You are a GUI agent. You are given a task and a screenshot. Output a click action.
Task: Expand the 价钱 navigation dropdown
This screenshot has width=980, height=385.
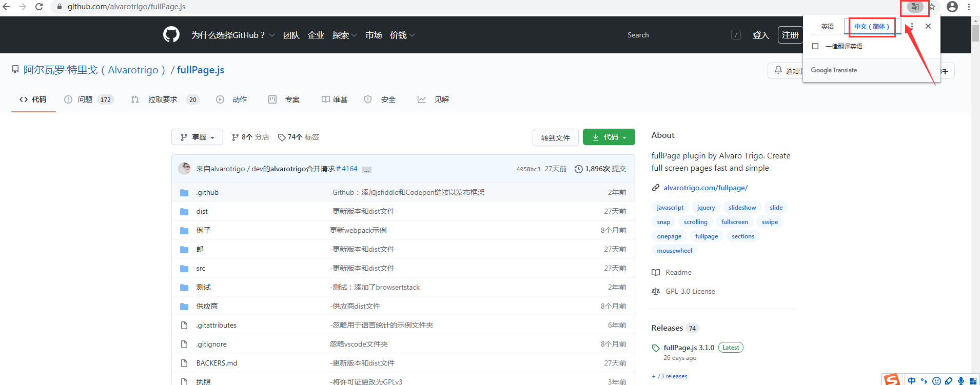[x=402, y=35]
